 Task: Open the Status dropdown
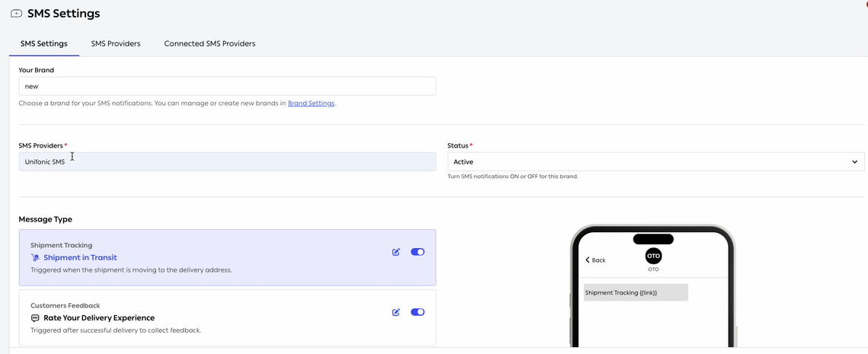[656, 162]
